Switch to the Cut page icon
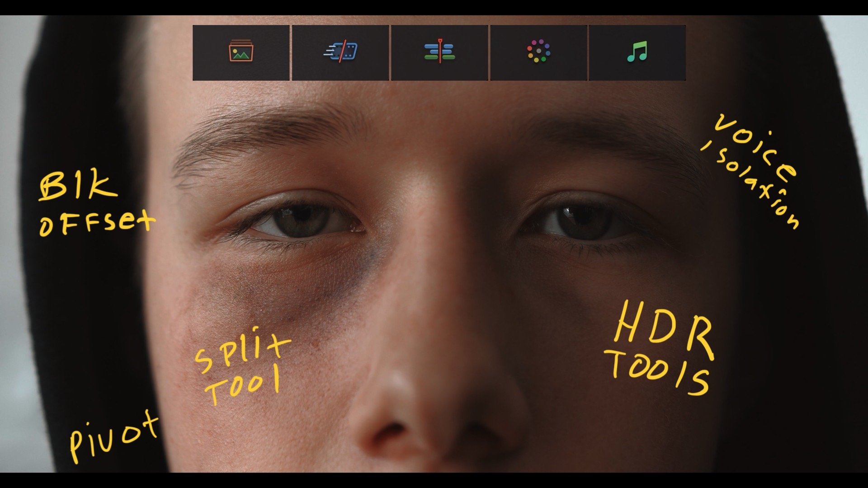 pos(340,52)
